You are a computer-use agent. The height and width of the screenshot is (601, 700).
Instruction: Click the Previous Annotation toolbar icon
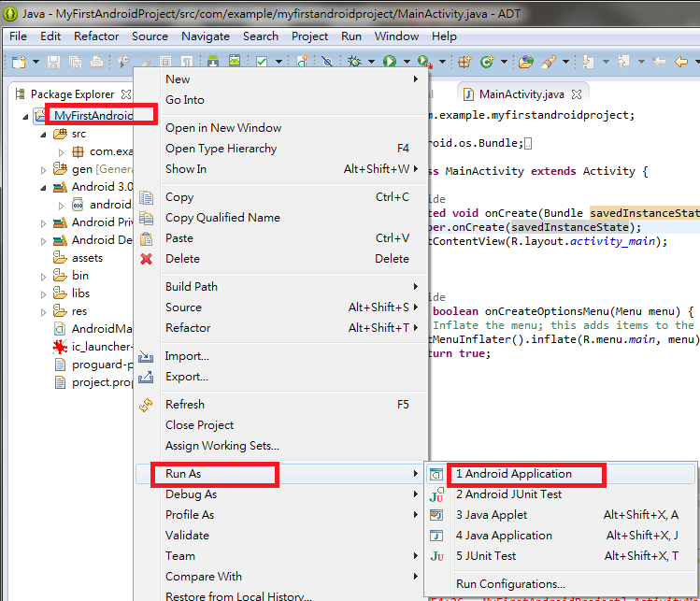(623, 62)
